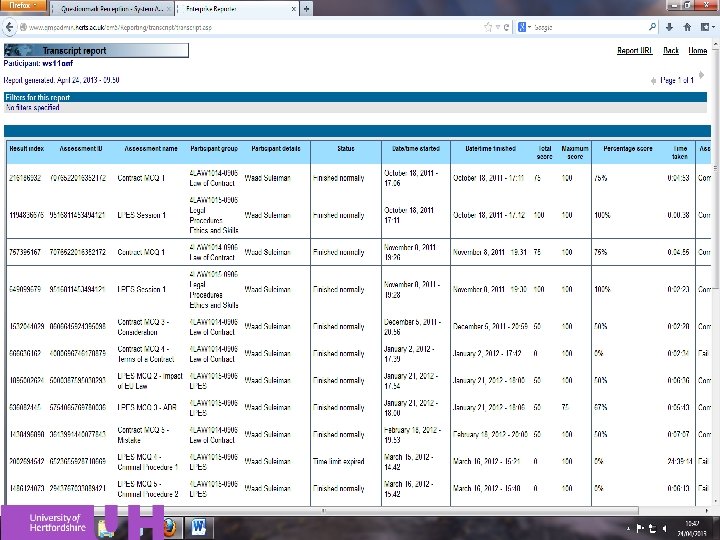Bookmark this page with the star icon
Viewport: 720px width, 540px height.
(488, 27)
